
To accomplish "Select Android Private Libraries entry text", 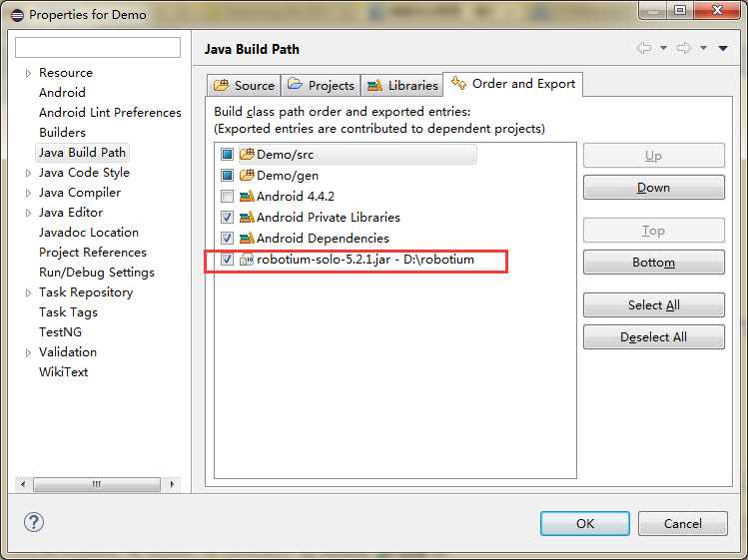I will coord(329,217).
